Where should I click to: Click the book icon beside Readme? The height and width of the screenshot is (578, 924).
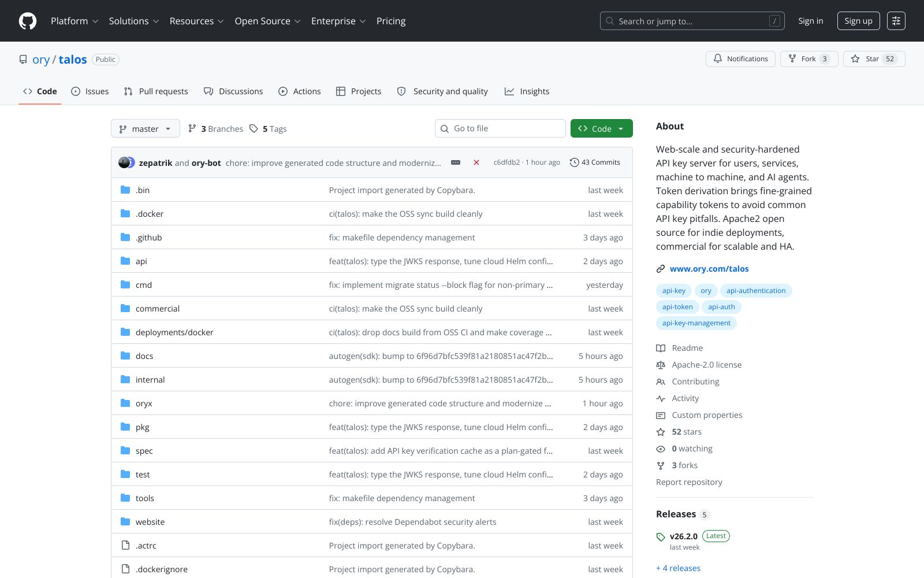[x=661, y=348]
